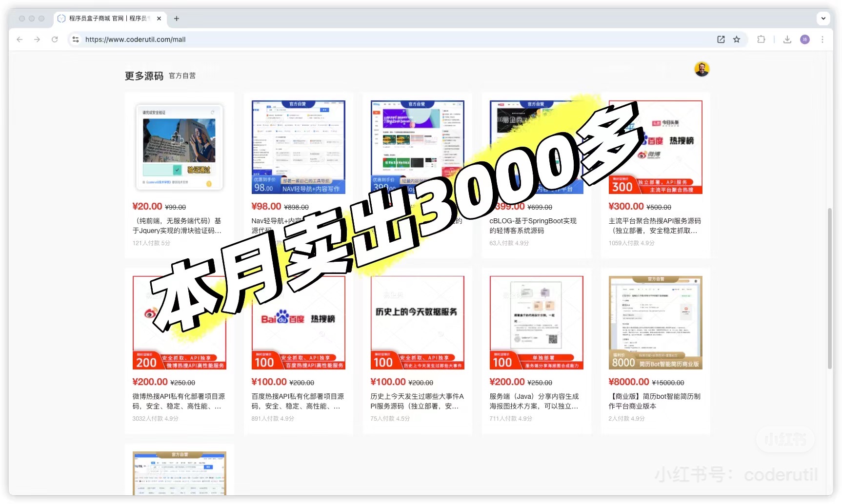This screenshot has height=504, width=842.
Task: Open the 简历Bot智能简历商业版 product image
Action: click(x=656, y=323)
